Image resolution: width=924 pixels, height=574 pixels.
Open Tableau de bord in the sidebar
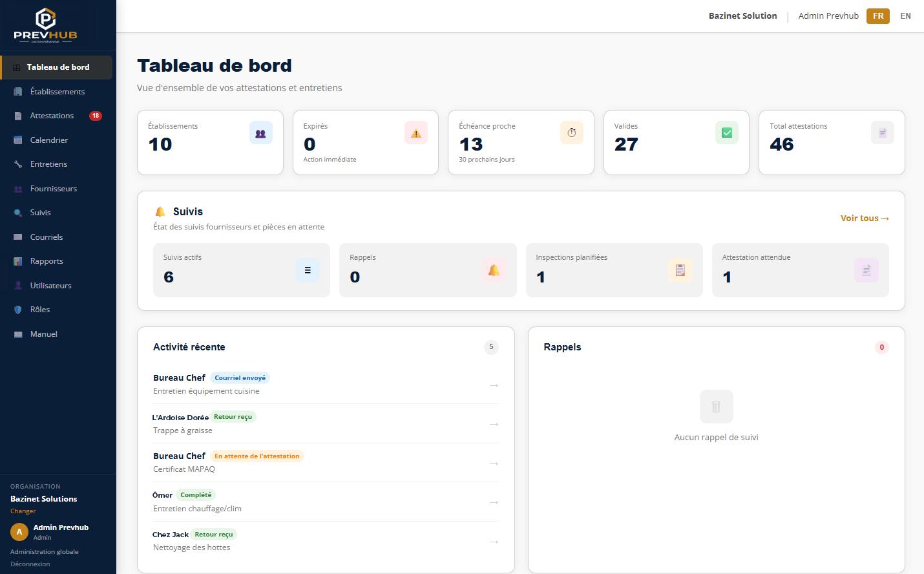point(57,67)
